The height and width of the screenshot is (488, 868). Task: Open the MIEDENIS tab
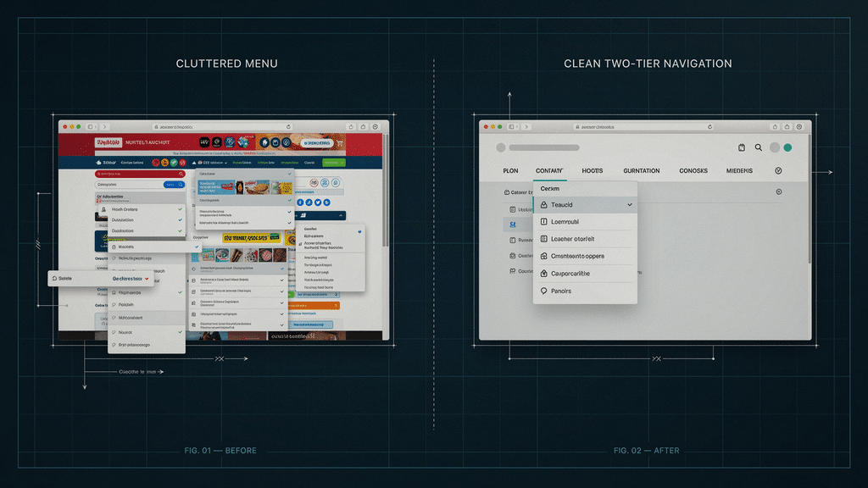click(x=739, y=171)
